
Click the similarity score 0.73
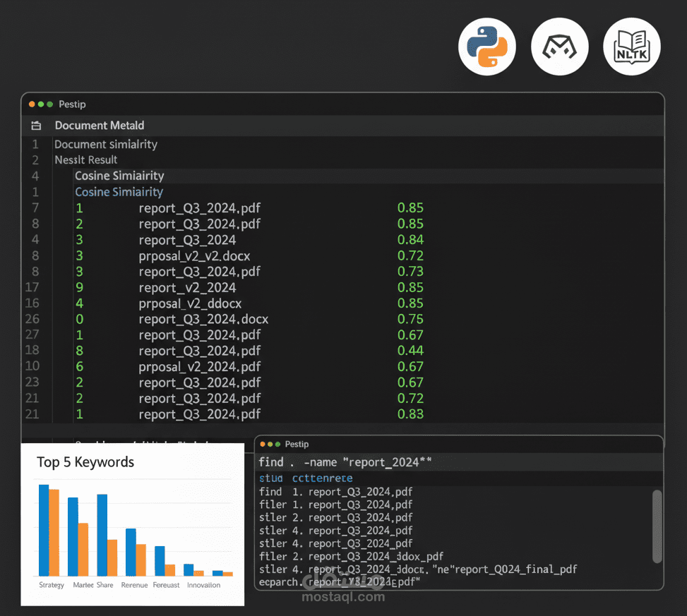[x=410, y=272]
